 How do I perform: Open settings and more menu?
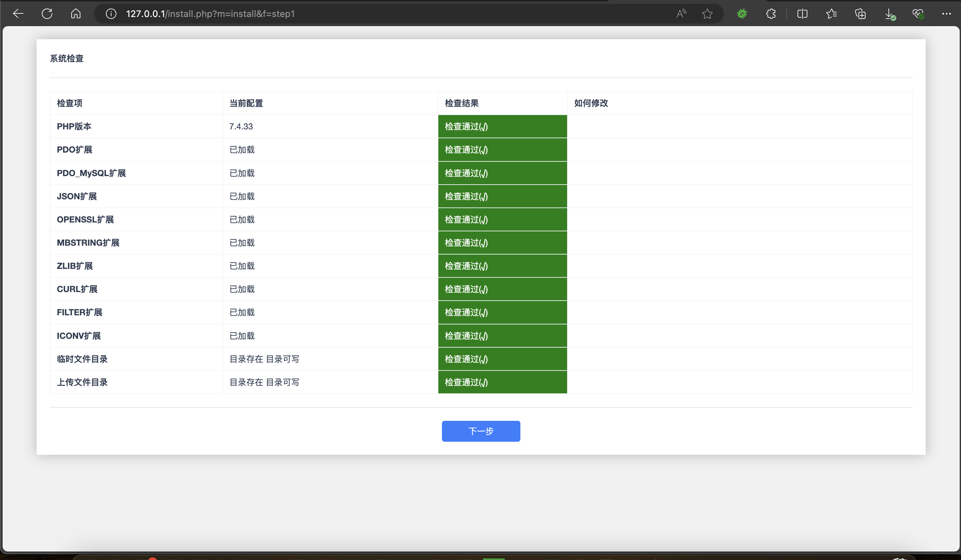pos(947,14)
